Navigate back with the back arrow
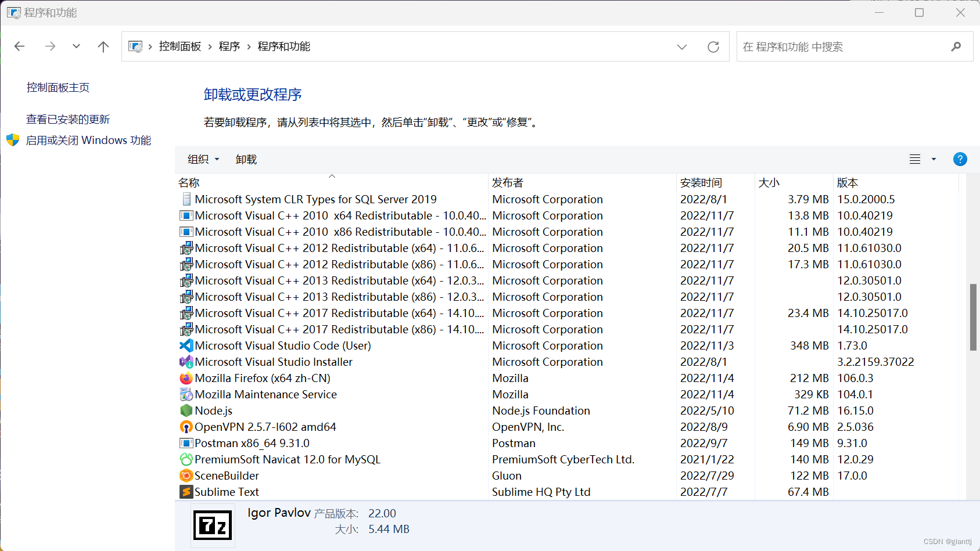The image size is (980, 551). point(19,46)
